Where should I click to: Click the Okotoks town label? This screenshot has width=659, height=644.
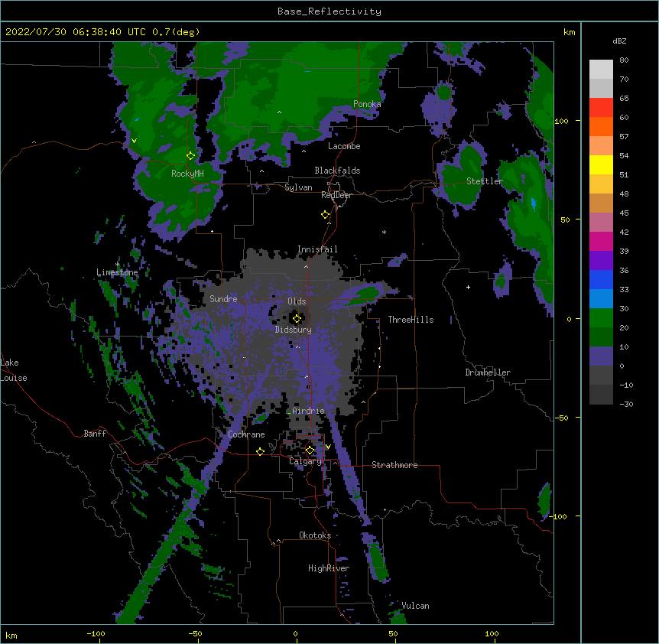point(315,535)
